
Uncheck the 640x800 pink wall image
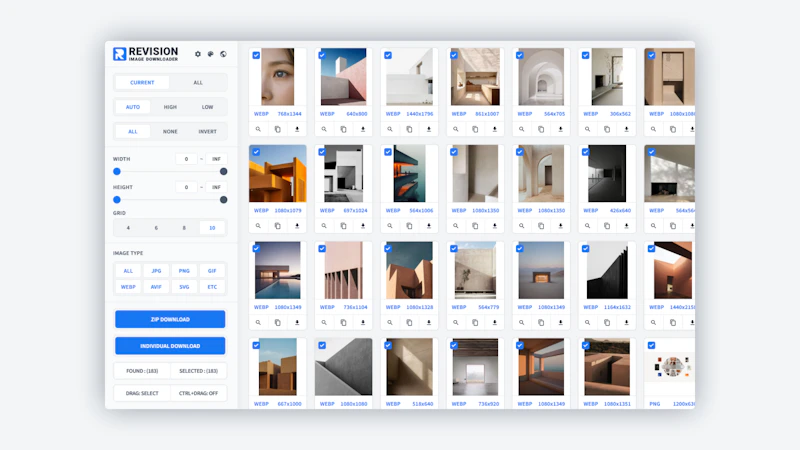click(x=322, y=55)
